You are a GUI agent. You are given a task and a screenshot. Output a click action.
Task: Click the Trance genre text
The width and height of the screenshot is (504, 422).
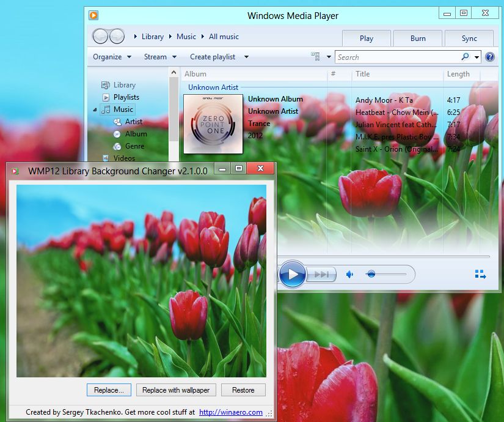pos(259,124)
